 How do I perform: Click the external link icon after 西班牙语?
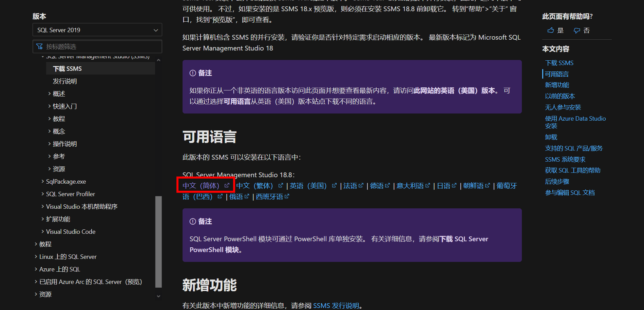[x=287, y=196]
